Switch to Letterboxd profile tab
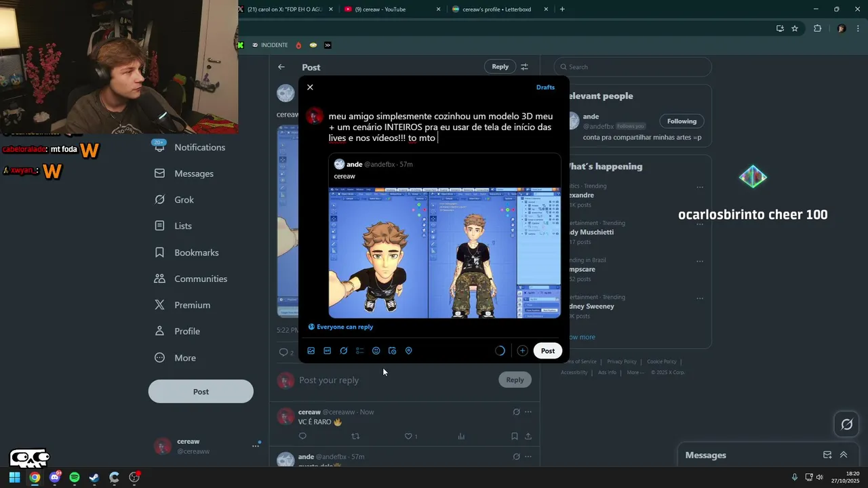Screen dimensions: 868x488 (500, 9)
